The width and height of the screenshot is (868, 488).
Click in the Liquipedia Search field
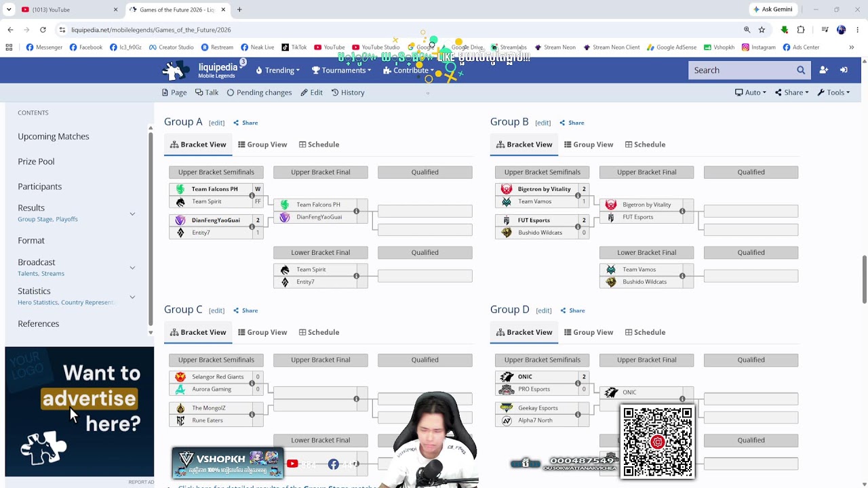[741, 70]
